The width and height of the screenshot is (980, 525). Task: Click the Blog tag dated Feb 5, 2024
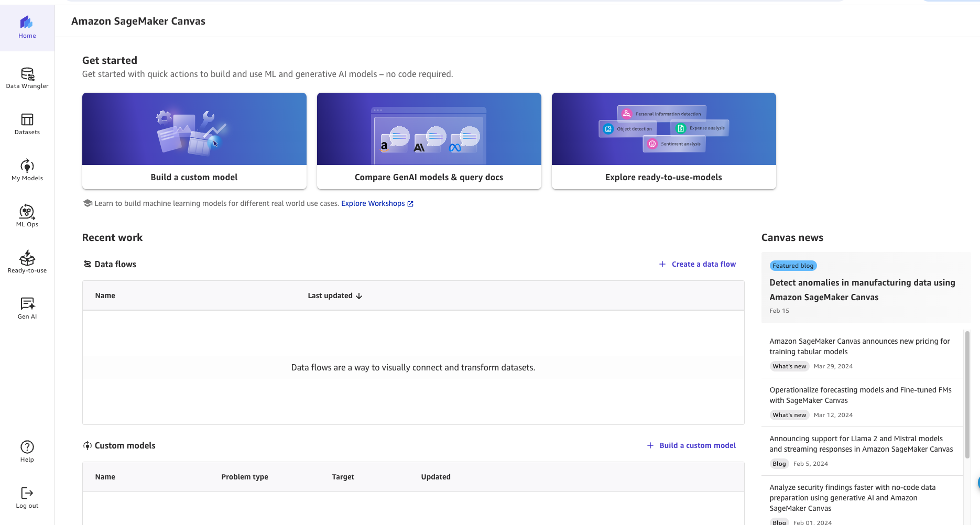pos(779,464)
